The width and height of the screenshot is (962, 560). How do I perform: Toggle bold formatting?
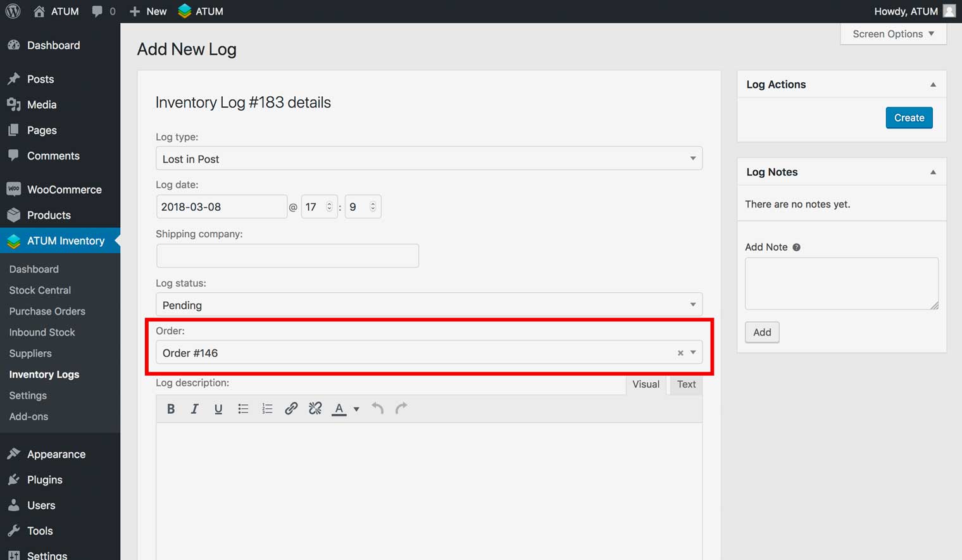point(171,409)
